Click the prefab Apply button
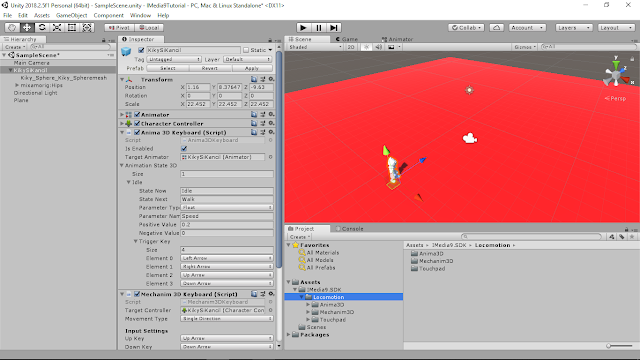This screenshot has height=360, width=640. pyautogui.click(x=252, y=68)
